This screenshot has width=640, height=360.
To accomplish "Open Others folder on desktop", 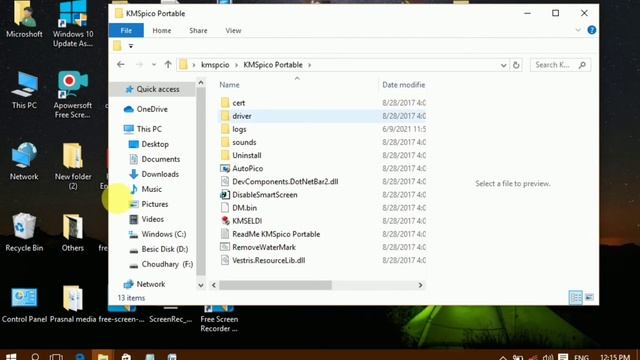I will tap(73, 231).
